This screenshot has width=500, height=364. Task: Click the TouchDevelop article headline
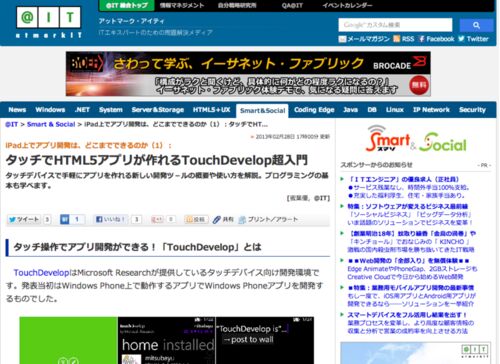point(156,160)
